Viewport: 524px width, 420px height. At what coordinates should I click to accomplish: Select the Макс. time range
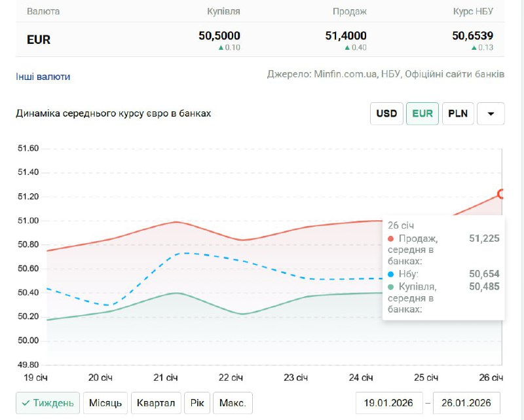click(x=233, y=403)
